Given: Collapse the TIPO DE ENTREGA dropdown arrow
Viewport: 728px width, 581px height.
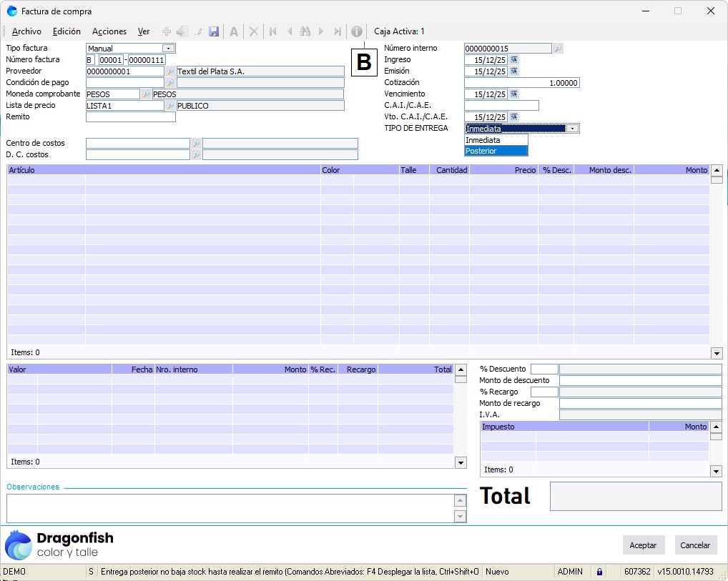Looking at the screenshot, I should (x=572, y=129).
